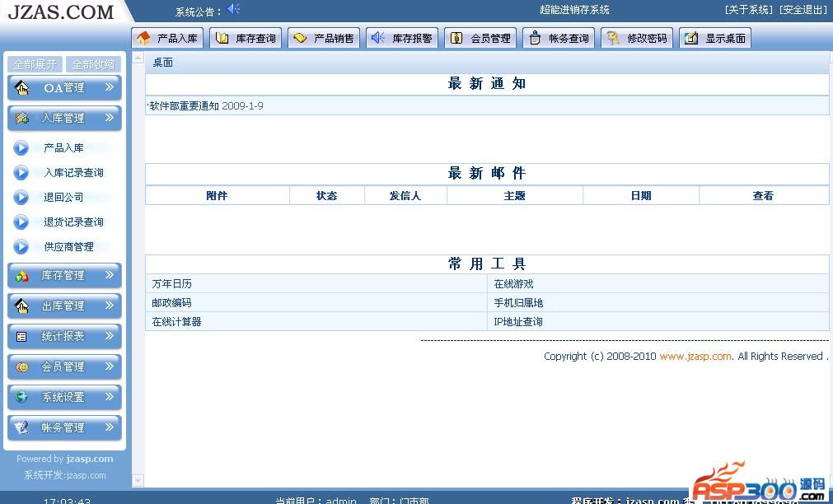This screenshot has height=504, width=833.
Task: Open 产品入库 in the sidebar submenu
Action: pyautogui.click(x=63, y=147)
